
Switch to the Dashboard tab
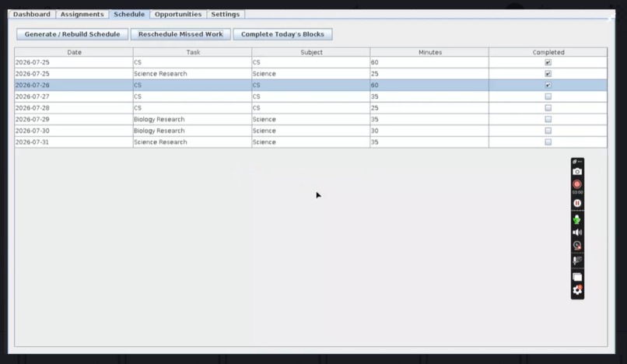click(32, 14)
